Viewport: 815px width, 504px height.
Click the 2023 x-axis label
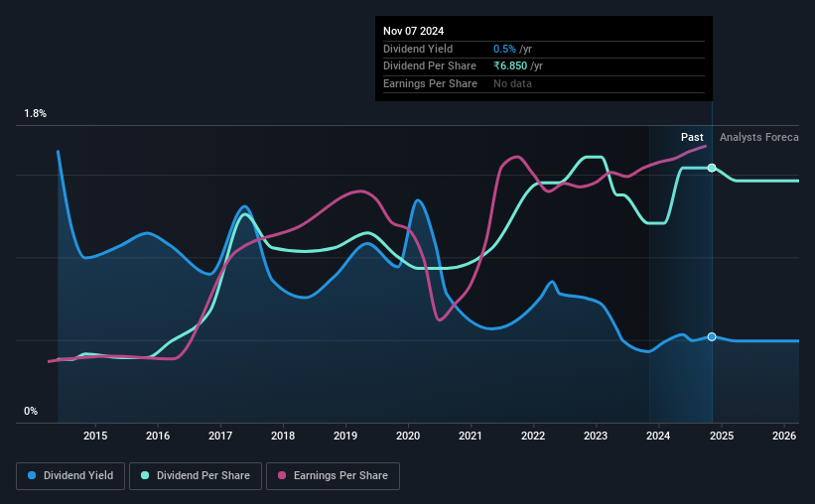pos(596,436)
